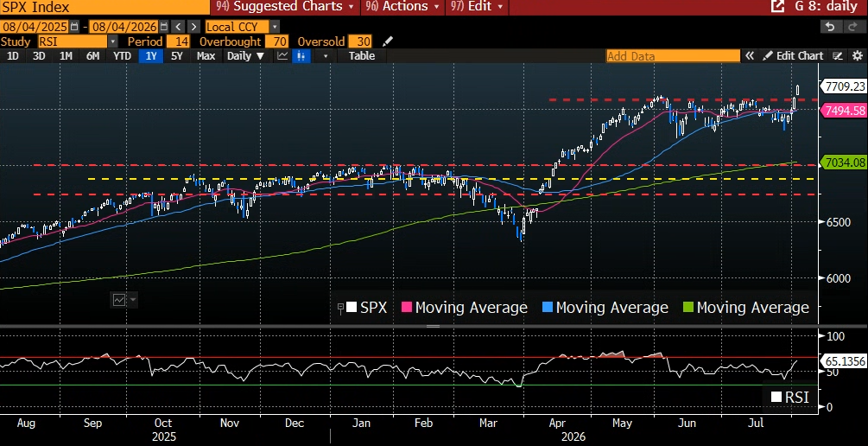Open the pop-out window icon
This screenshot has width=868, height=446.
777,7
